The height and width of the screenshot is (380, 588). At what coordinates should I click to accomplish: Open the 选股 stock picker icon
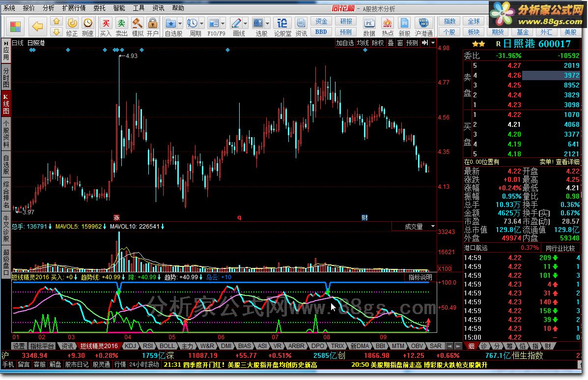[258, 27]
